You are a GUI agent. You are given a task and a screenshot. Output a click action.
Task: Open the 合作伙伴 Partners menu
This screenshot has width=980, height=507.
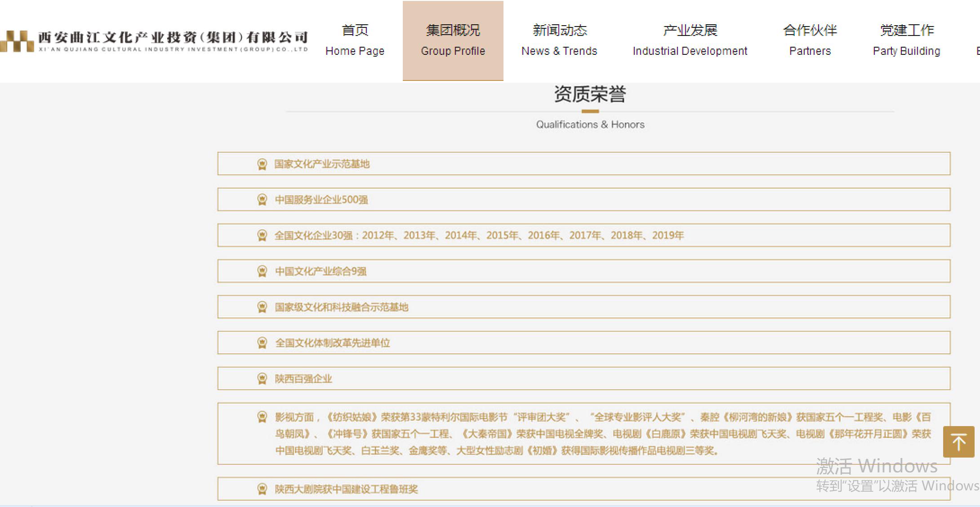pos(810,40)
